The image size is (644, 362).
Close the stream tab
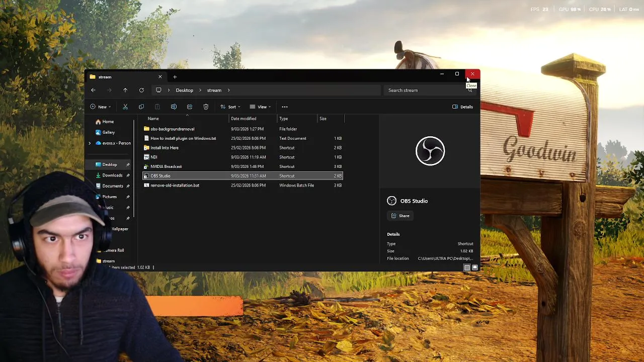[160, 77]
